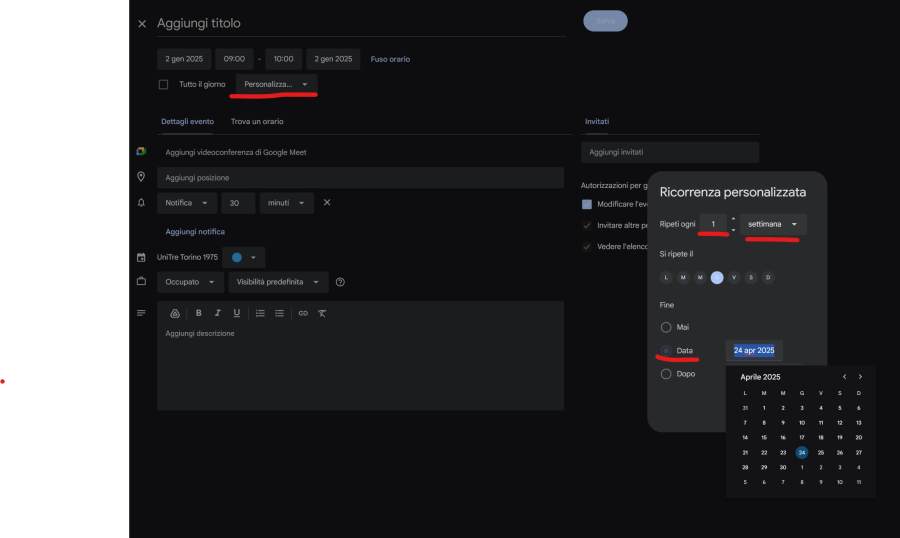Apply bold formatting in the description toolbar
This screenshot has width=900, height=538.
point(198,313)
